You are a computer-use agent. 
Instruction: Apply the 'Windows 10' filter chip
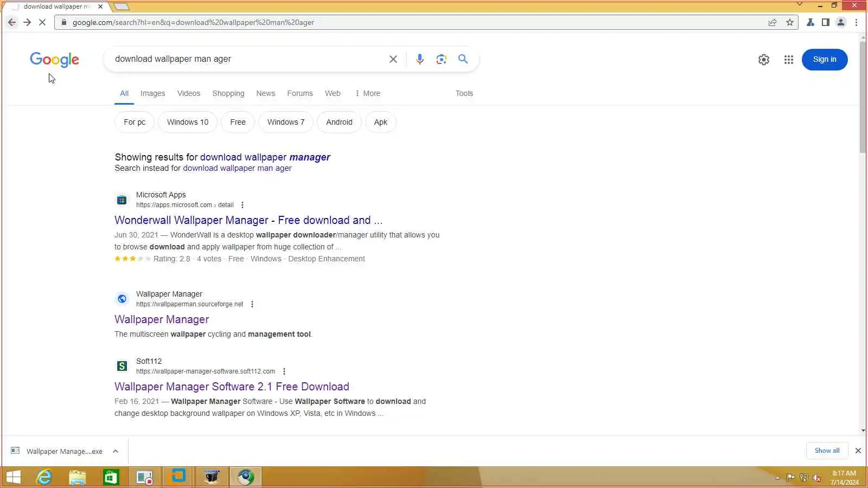click(188, 122)
